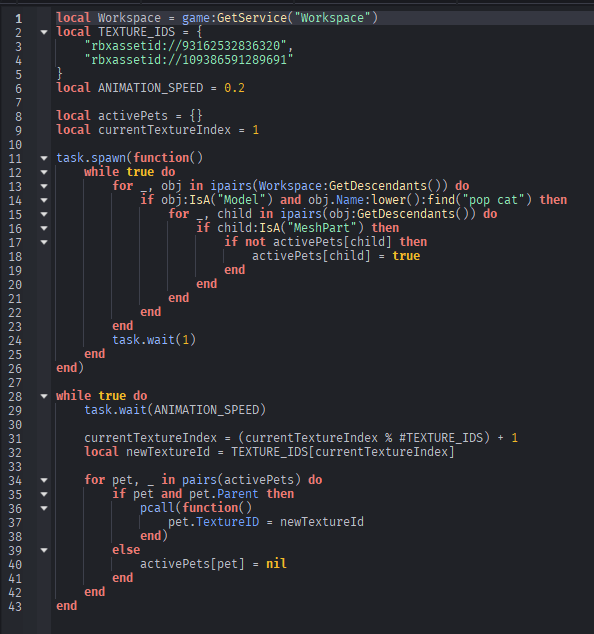The image size is (594, 634).
Task: Click the final end keyword on line 43
Action: click(67, 606)
